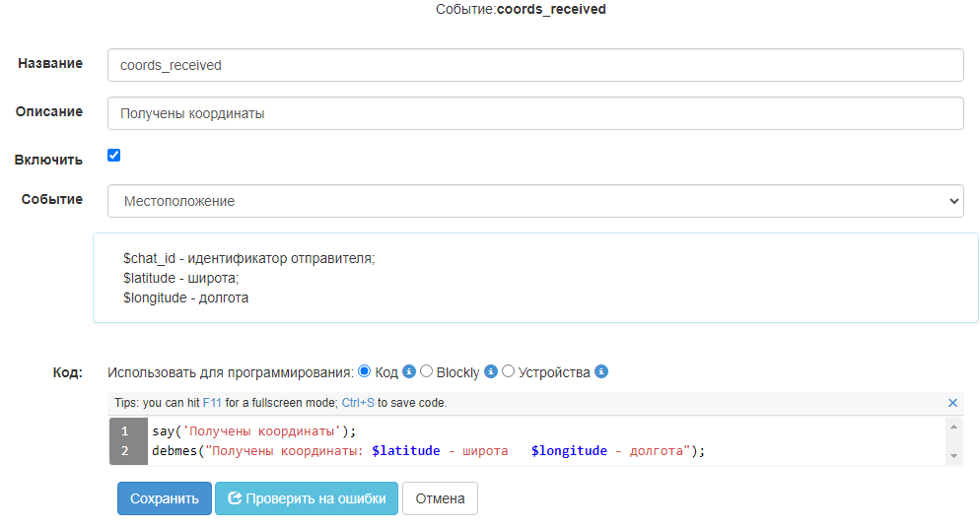Click the code editor scroll-down arrow
Image resolution: width=980 pixels, height=528 pixels.
(953, 457)
